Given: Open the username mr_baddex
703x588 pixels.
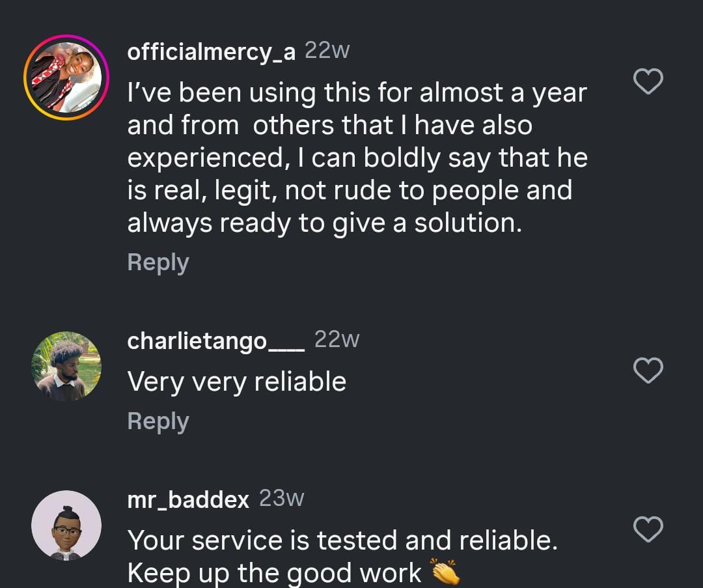Looking at the screenshot, I should pos(187,499).
